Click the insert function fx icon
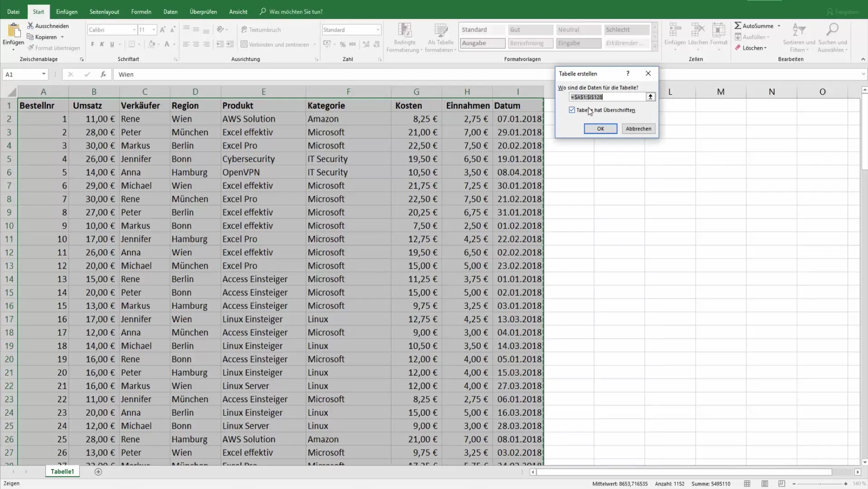 click(x=103, y=74)
